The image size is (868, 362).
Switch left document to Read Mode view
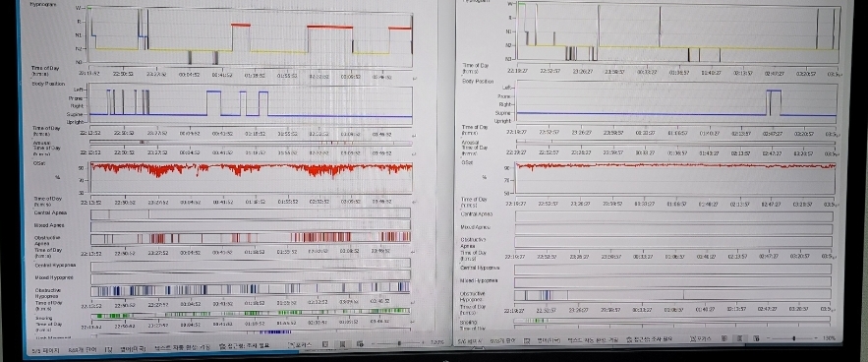325,344
